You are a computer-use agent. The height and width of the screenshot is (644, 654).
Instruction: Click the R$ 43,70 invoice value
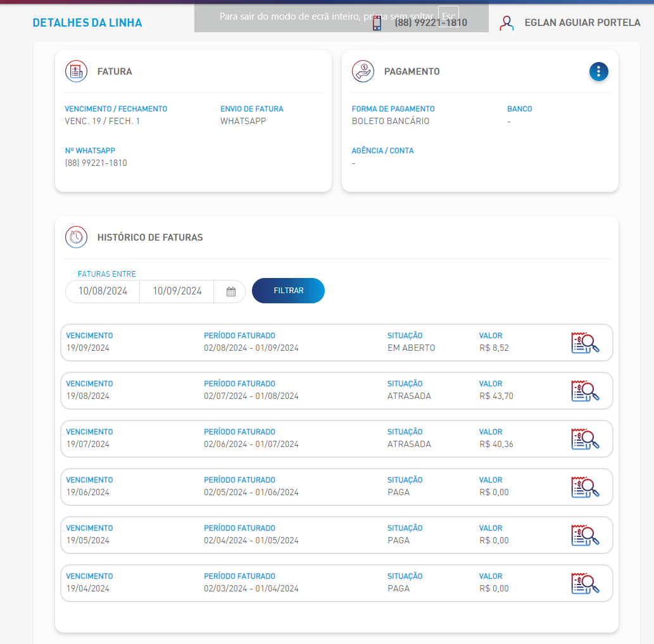496,396
